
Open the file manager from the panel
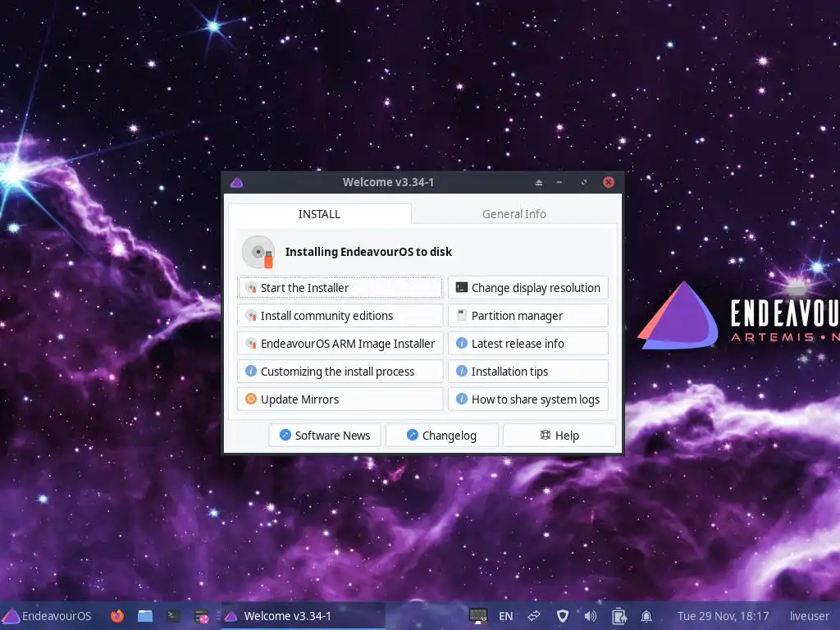[x=144, y=616]
